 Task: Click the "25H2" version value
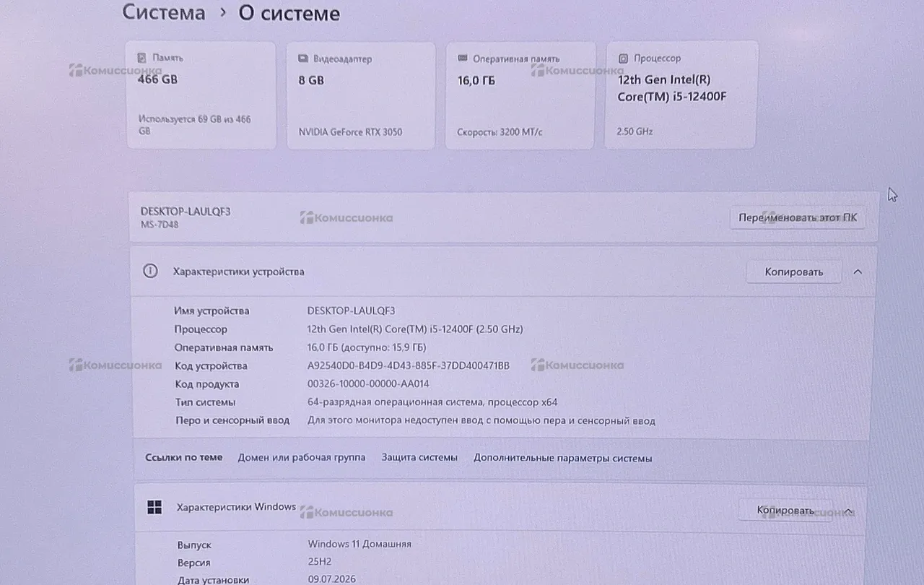click(x=321, y=562)
